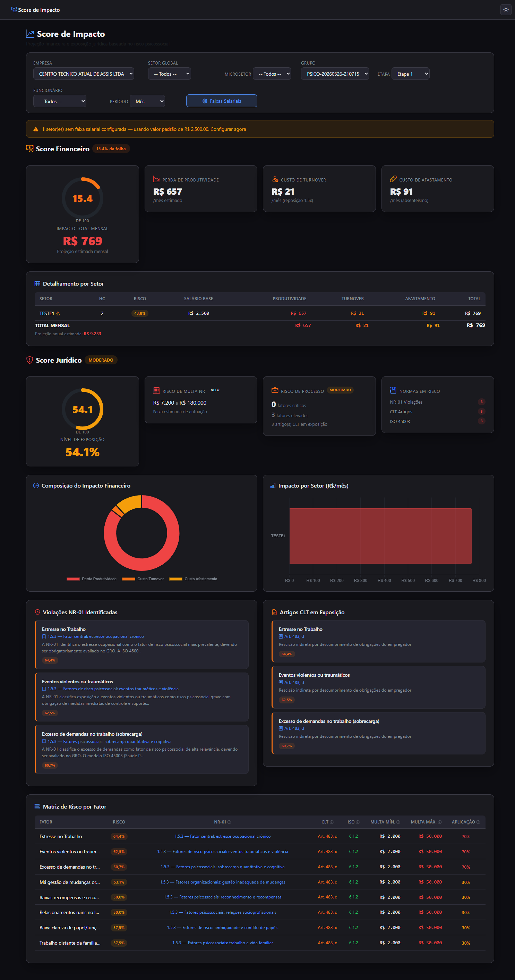Viewport: 515px width, 980px height.
Task: Click the MODERADO badge beside Score Jurídico
Action: click(101, 360)
